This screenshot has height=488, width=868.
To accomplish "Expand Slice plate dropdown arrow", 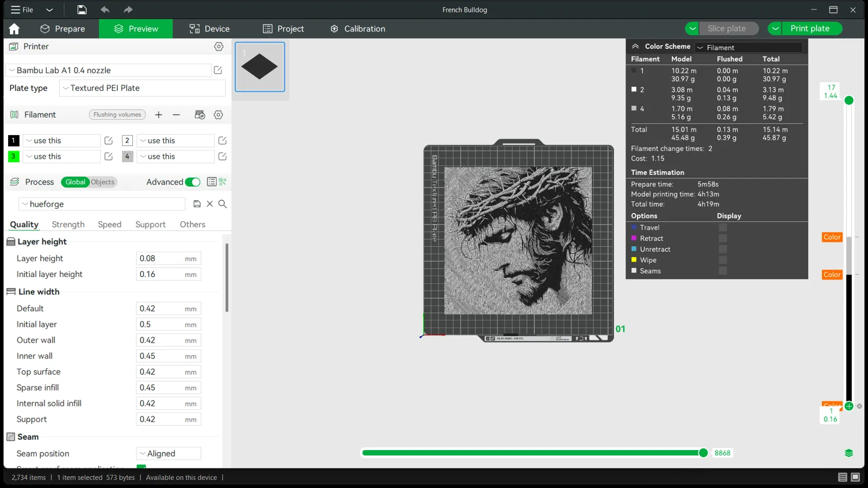I will [x=692, y=29].
